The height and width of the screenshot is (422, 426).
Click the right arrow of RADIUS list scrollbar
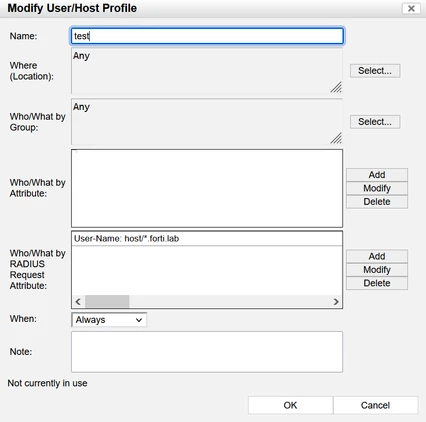336,302
